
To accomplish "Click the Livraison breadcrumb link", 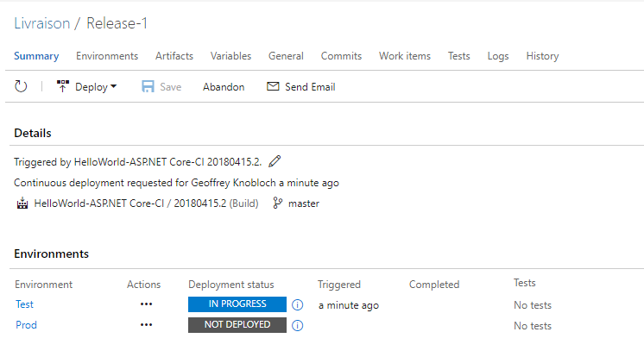I will click(42, 23).
